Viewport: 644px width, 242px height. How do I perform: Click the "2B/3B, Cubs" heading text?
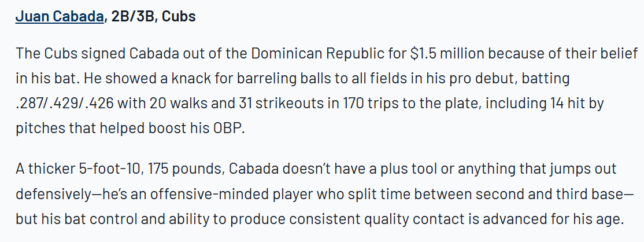click(153, 16)
